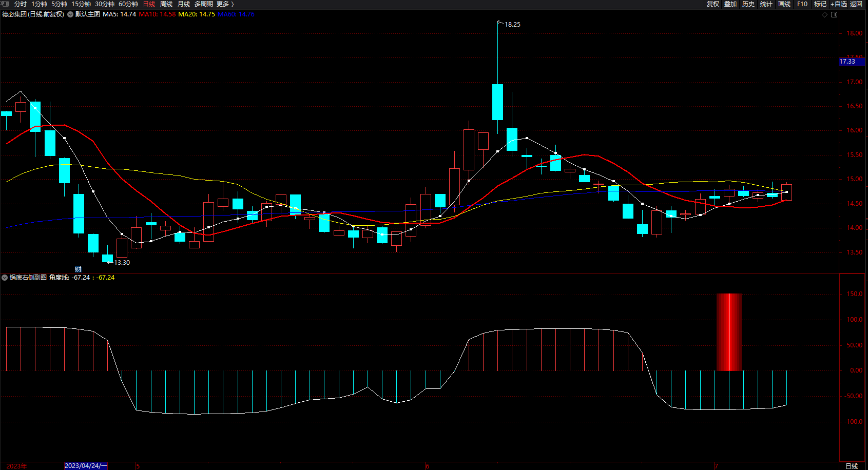
Task: Open the F10 company info
Action: click(802, 4)
